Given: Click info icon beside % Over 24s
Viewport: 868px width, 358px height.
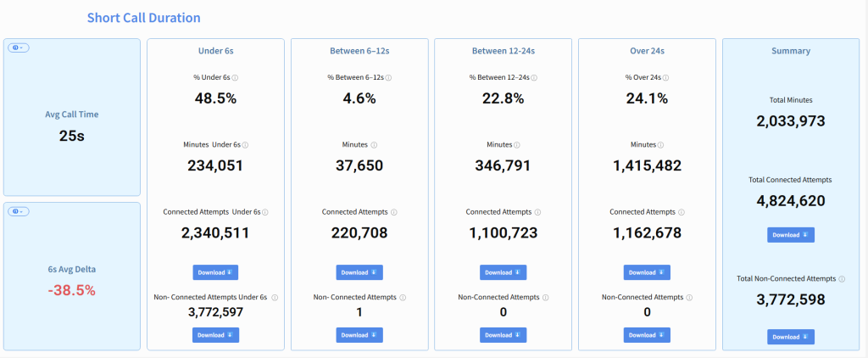Looking at the screenshot, I should 665,77.
